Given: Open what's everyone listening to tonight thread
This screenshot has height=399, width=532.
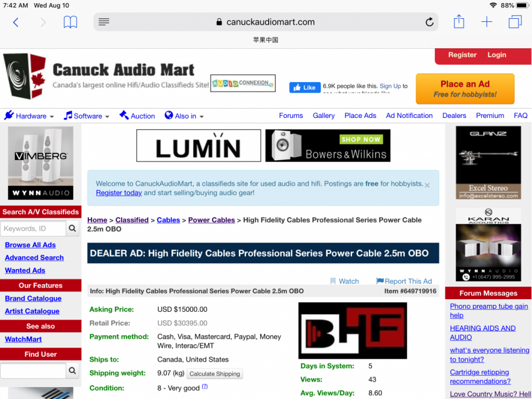Looking at the screenshot, I should click(x=489, y=355).
